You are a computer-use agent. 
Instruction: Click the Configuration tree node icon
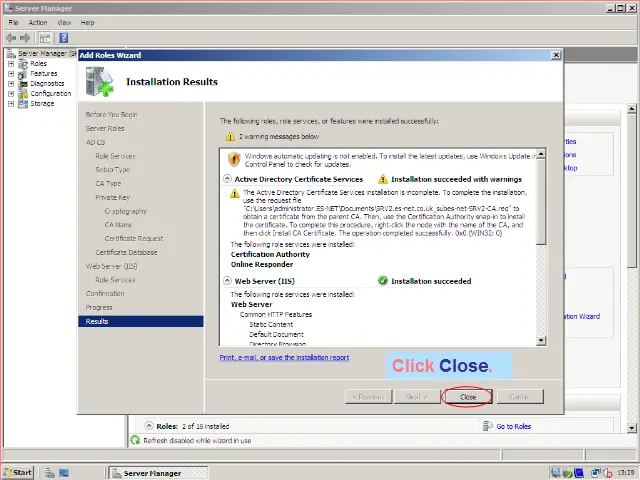tap(23, 93)
